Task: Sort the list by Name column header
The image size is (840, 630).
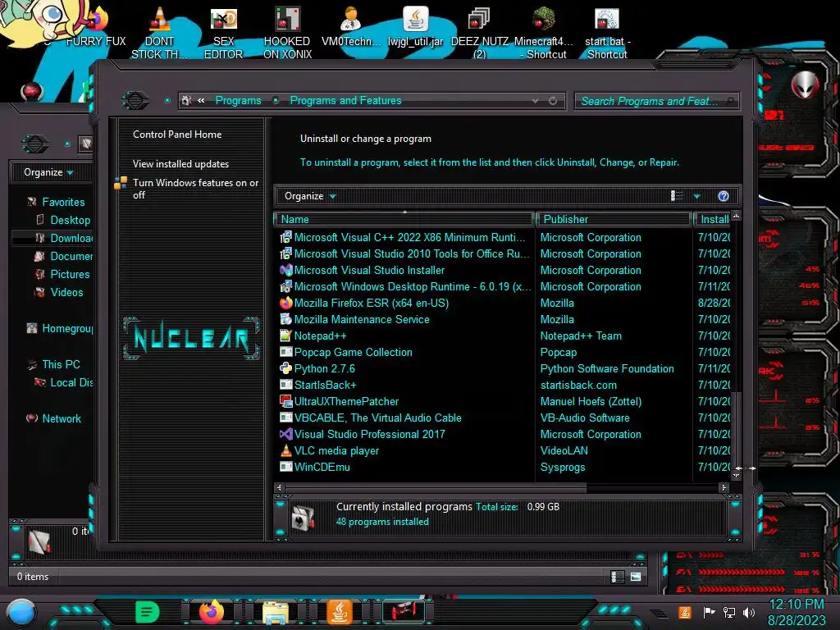Action: point(404,219)
